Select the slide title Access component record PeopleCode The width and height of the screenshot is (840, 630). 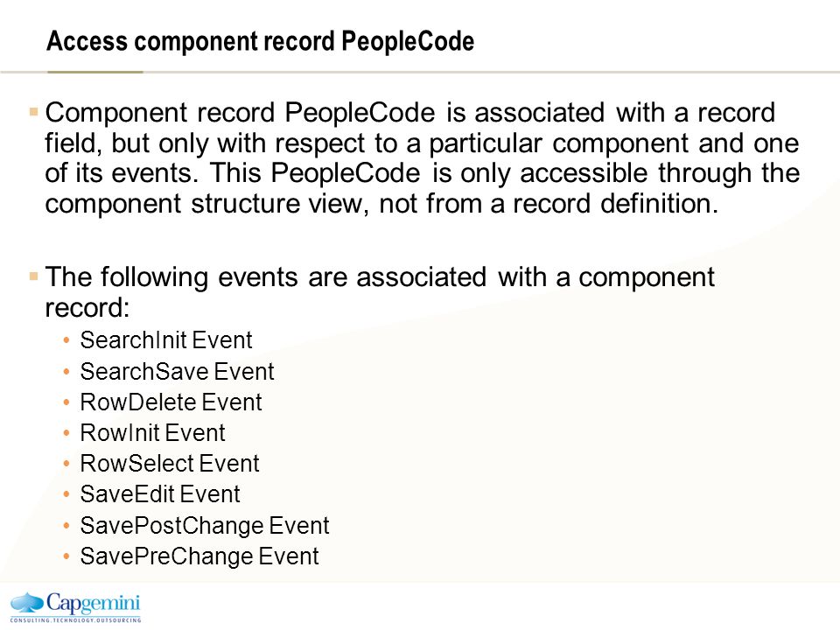point(261,41)
